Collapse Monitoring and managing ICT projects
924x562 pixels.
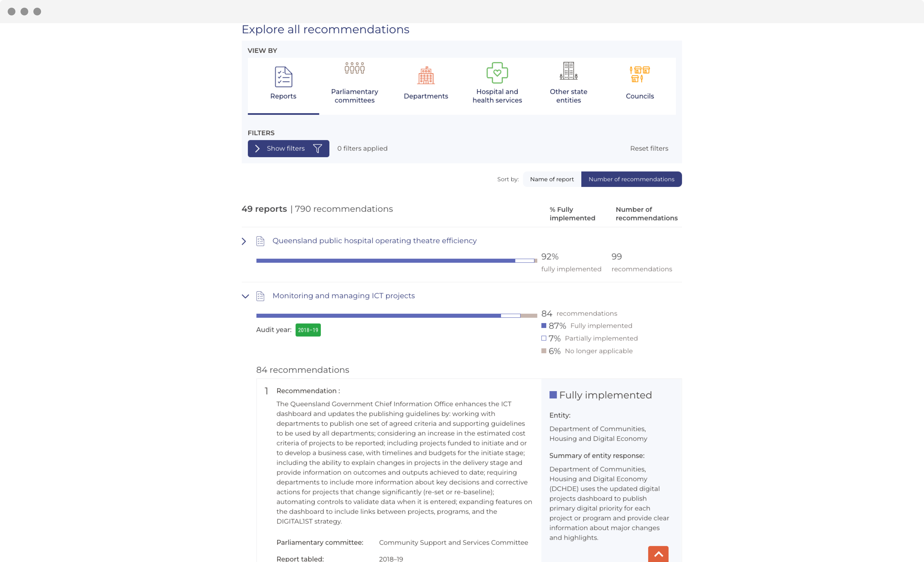point(245,296)
